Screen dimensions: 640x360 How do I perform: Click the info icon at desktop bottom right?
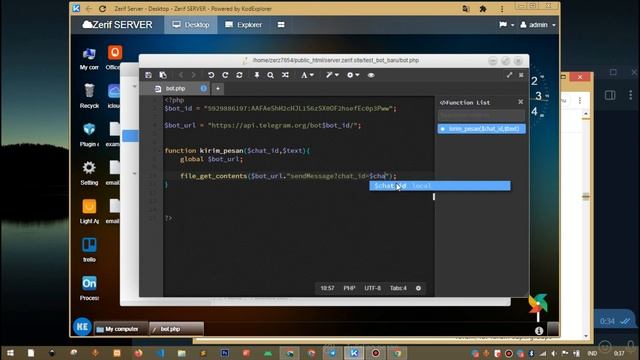539,331
